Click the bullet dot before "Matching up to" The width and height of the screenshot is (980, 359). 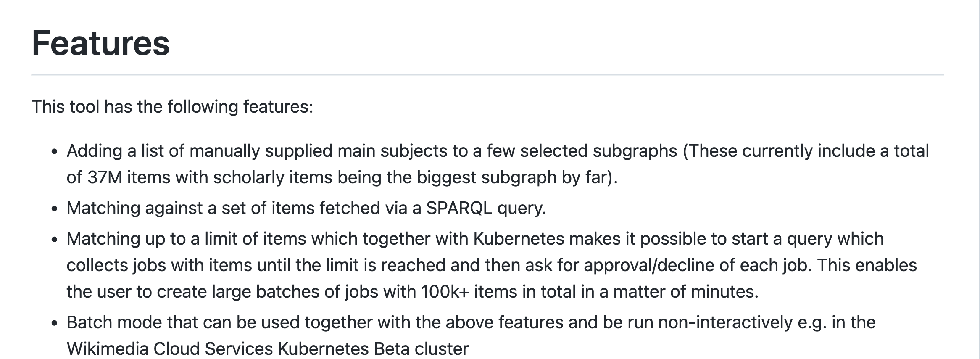click(54, 240)
